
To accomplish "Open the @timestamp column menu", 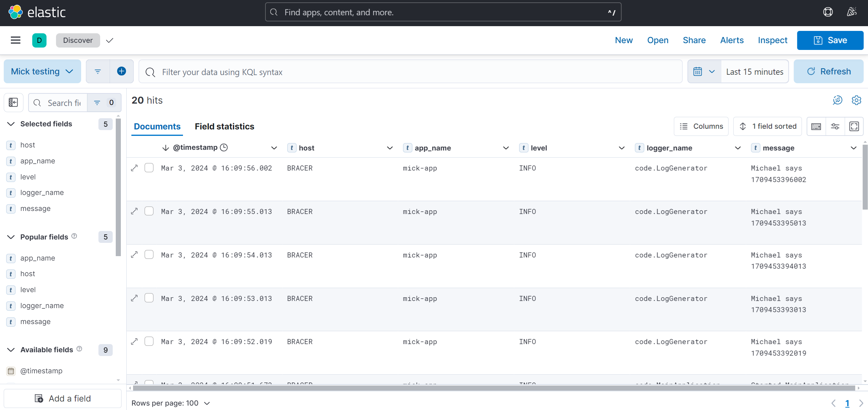I will coord(274,148).
